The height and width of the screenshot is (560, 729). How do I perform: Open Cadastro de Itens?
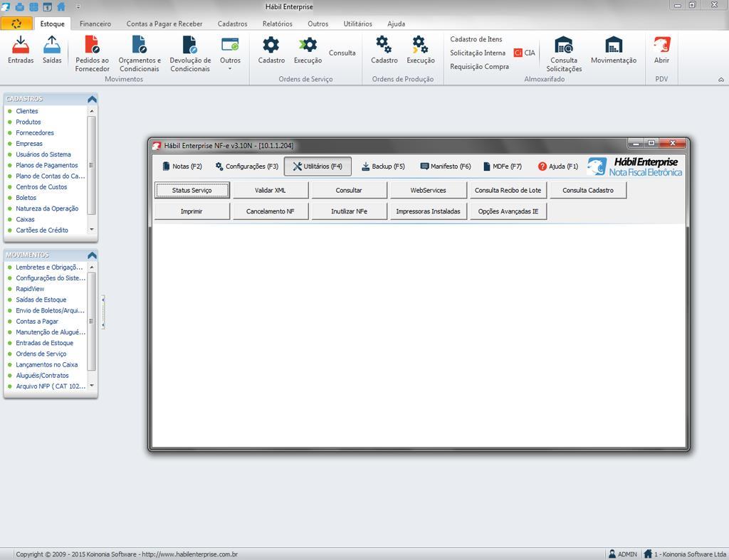(x=476, y=40)
